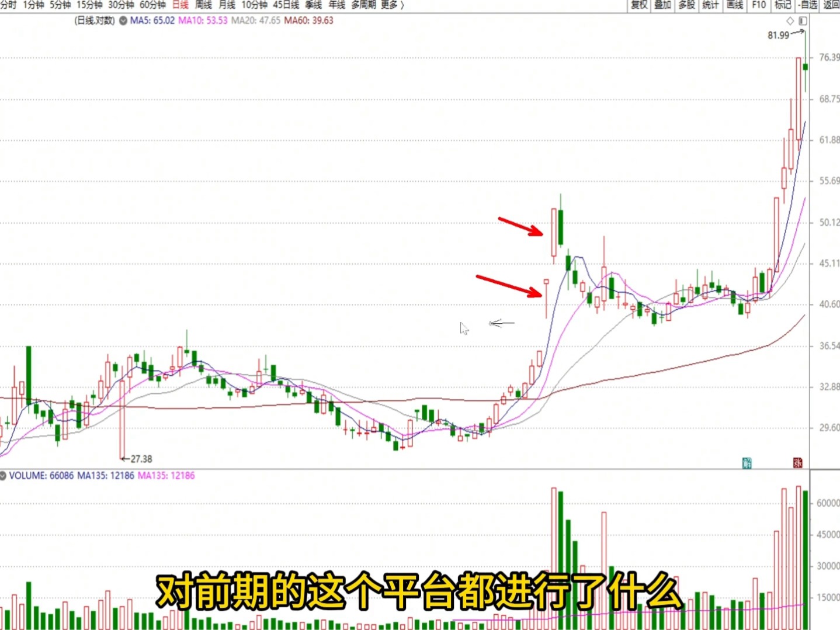
Task: Click the 45.11 price axis value
Action: (x=829, y=263)
